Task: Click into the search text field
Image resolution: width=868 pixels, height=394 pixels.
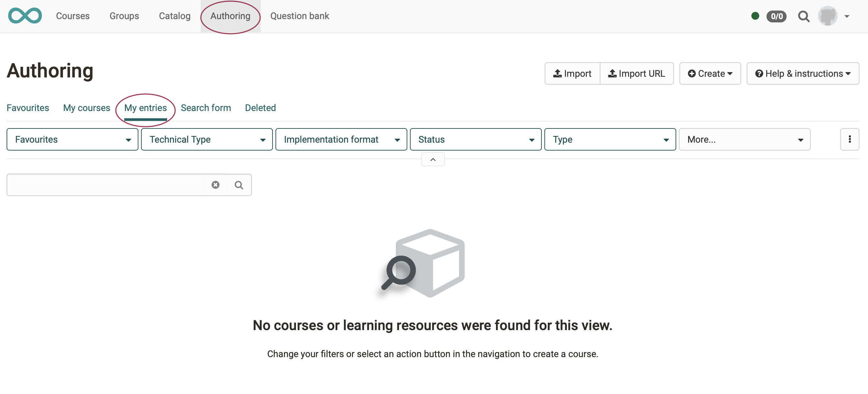Action: click(x=105, y=185)
